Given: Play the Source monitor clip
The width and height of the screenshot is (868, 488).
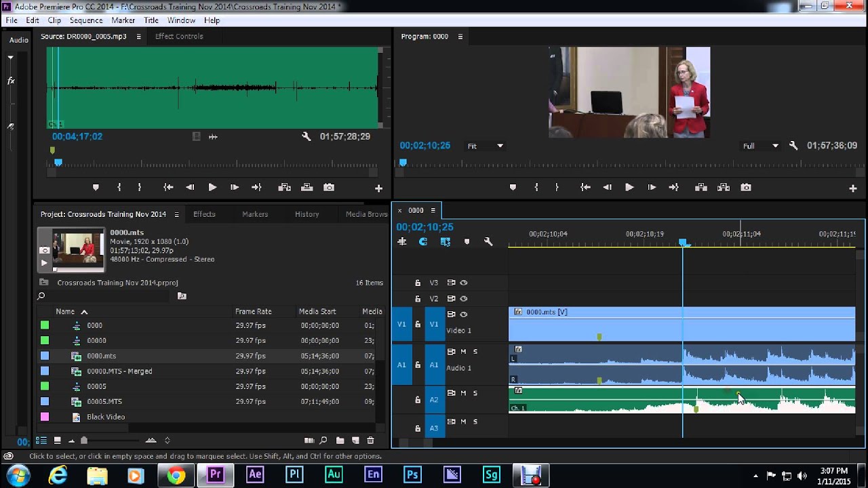Looking at the screenshot, I should pyautogui.click(x=212, y=188).
